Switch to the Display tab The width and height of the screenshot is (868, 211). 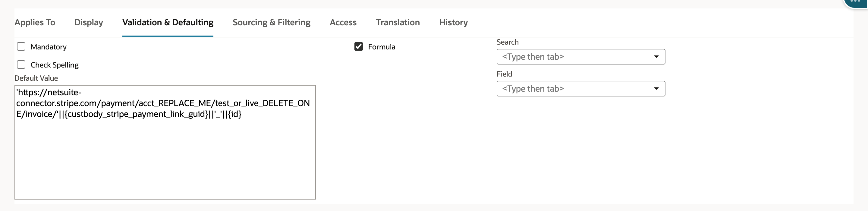pyautogui.click(x=89, y=22)
